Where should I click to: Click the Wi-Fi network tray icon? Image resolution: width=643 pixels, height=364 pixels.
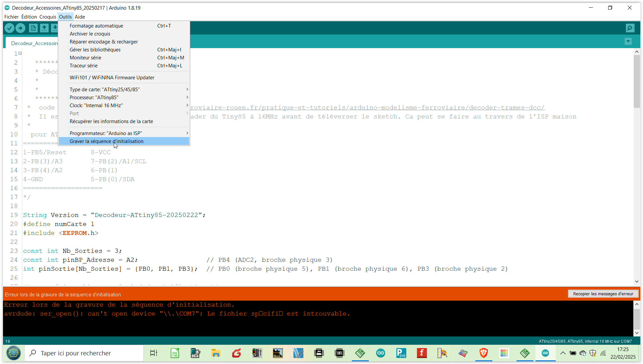coord(603,353)
